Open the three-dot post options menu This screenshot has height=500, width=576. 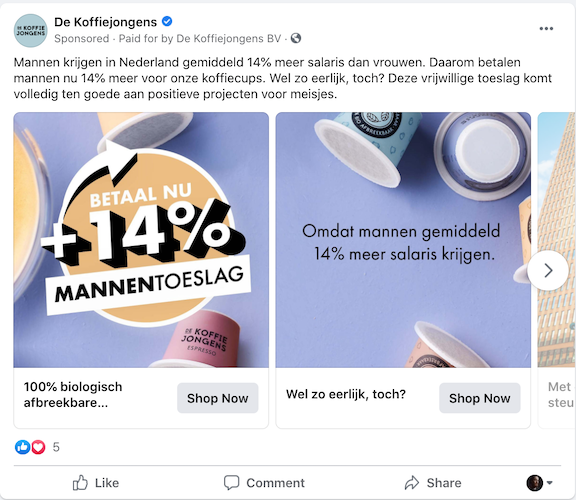pyautogui.click(x=546, y=29)
